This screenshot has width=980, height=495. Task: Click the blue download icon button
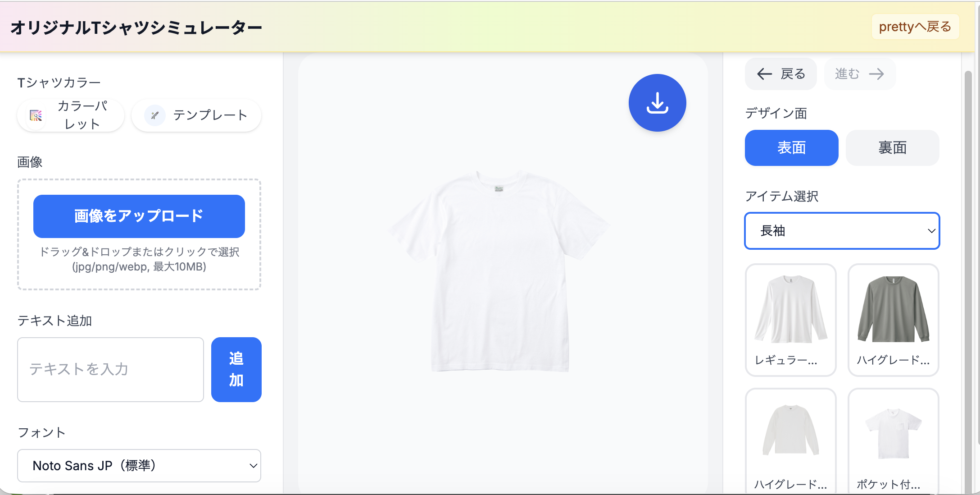pos(657,103)
